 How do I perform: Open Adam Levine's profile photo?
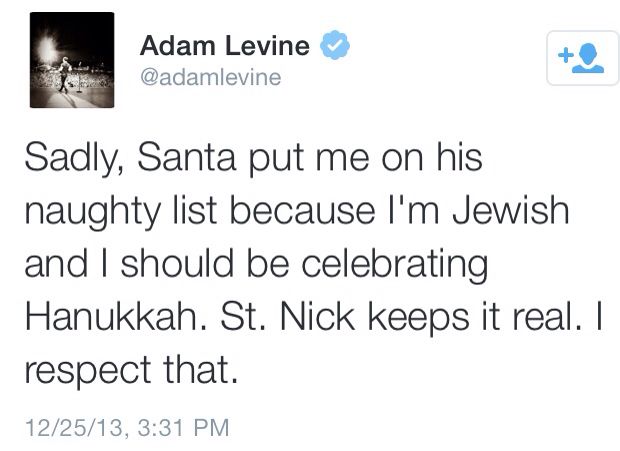click(x=72, y=60)
